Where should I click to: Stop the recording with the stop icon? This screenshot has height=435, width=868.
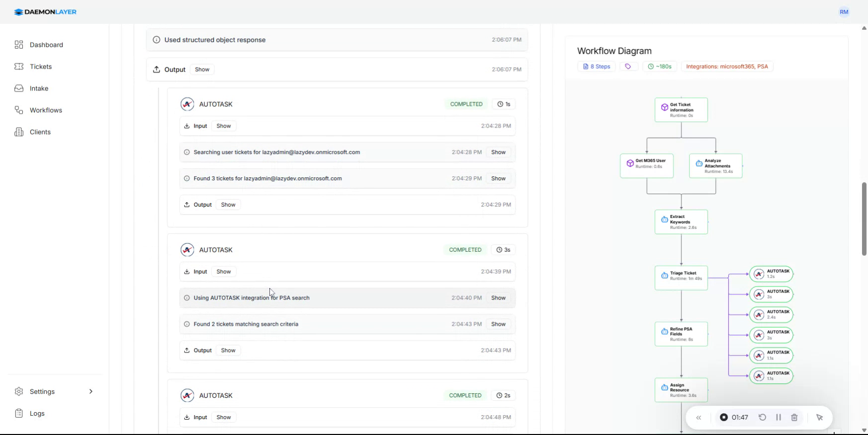point(724,418)
